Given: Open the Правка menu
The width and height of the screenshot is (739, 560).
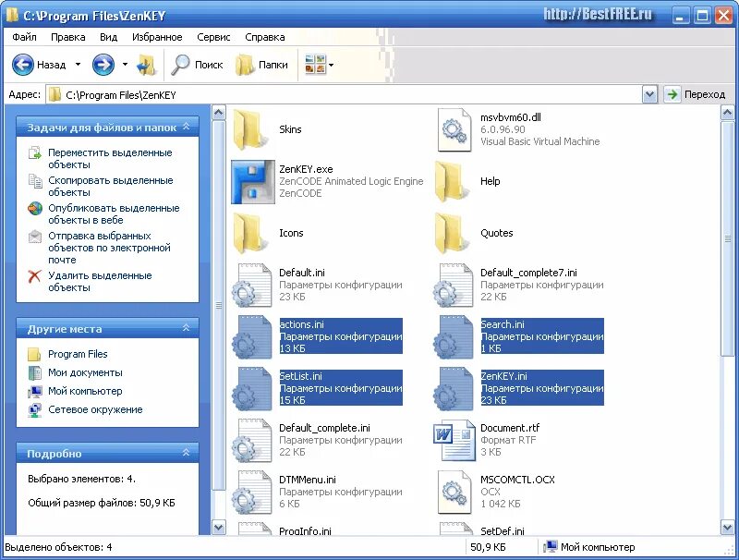Looking at the screenshot, I should (x=67, y=37).
